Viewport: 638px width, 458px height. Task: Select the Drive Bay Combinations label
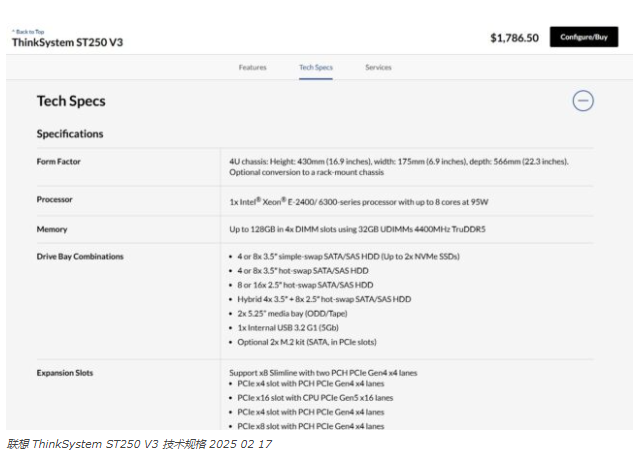point(80,257)
